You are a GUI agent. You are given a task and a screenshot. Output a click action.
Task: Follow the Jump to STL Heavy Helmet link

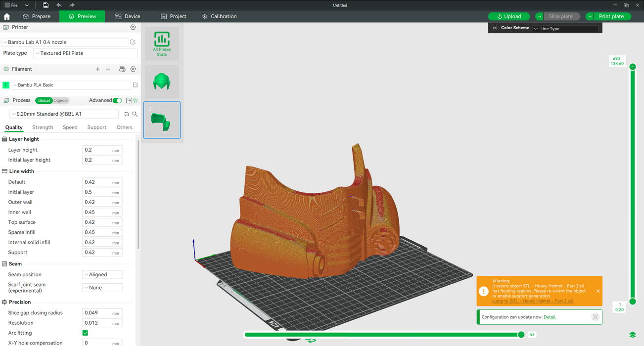[533, 301]
